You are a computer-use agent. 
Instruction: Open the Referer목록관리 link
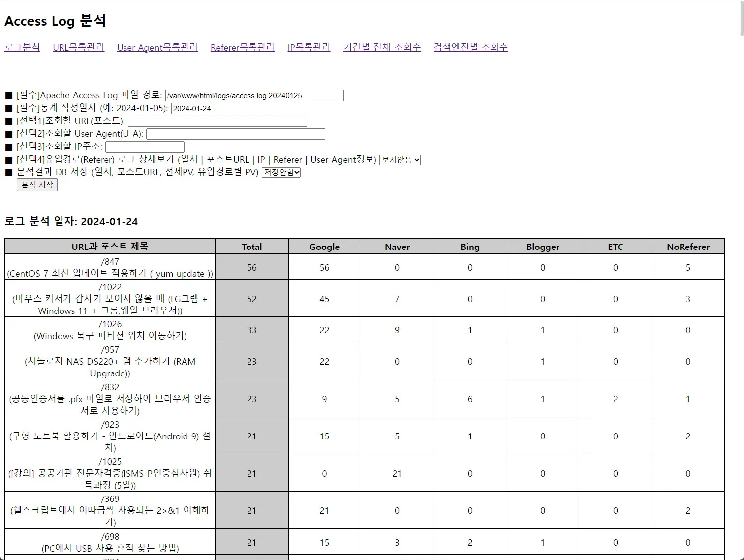(243, 47)
